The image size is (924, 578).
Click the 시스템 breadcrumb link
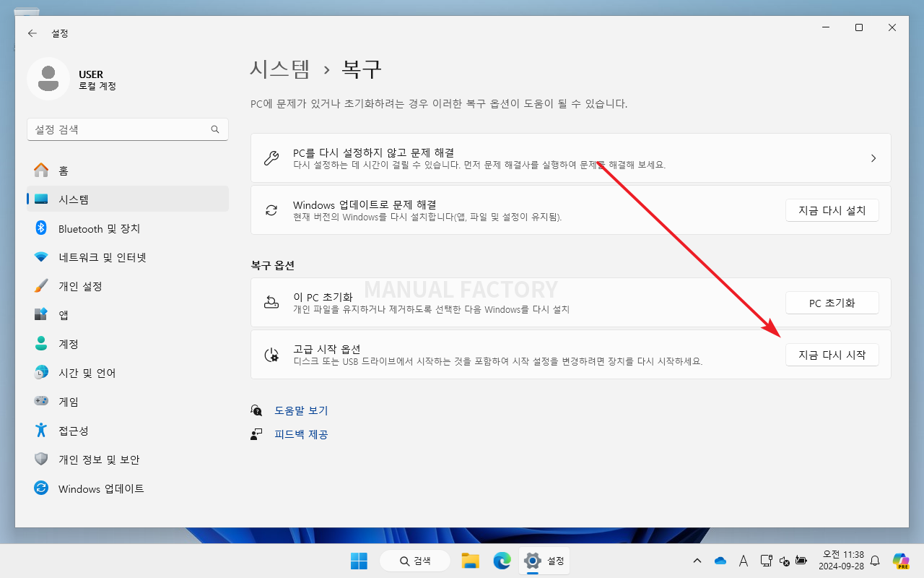280,69
